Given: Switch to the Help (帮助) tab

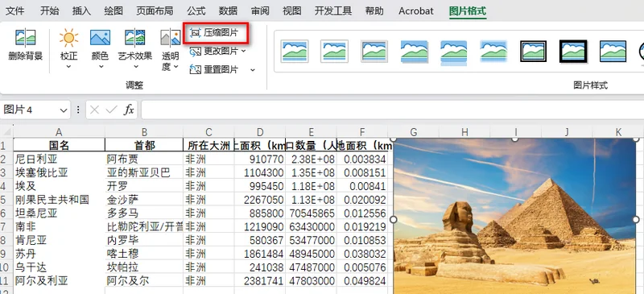Looking at the screenshot, I should pos(374,11).
